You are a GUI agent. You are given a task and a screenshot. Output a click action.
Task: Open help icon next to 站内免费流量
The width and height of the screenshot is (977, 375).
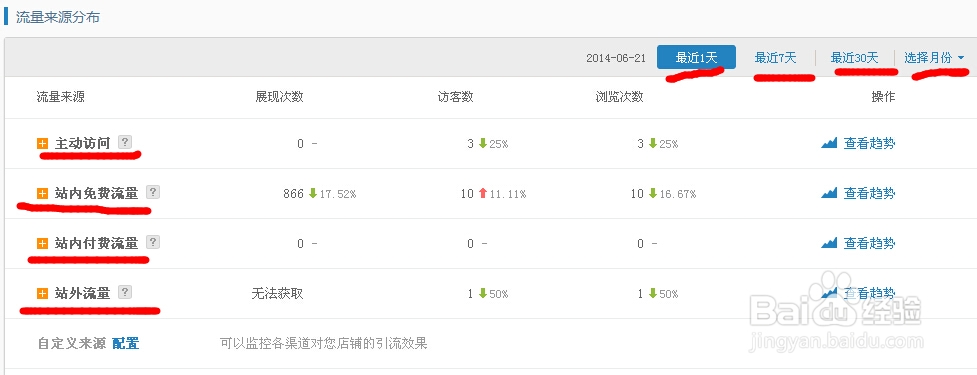click(153, 192)
